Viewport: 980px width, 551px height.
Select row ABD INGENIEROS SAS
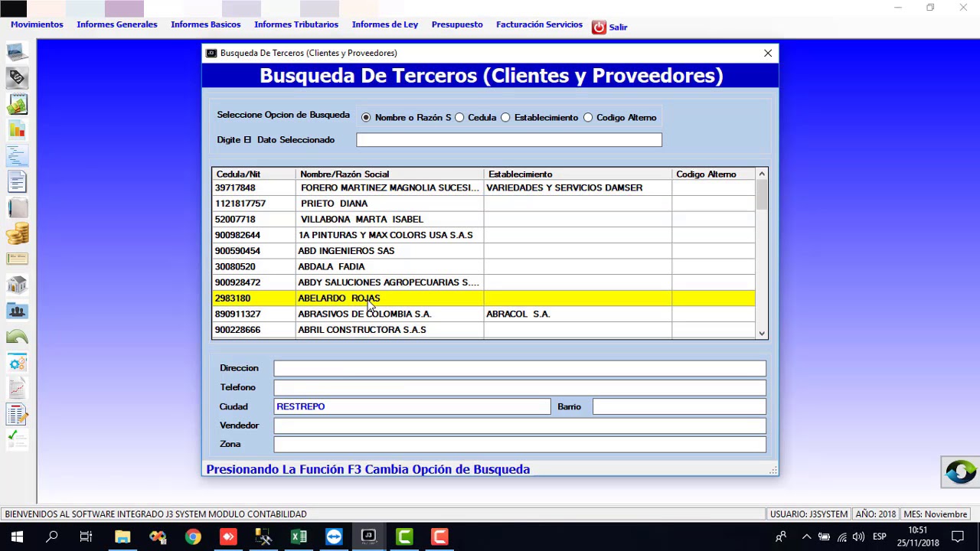coord(484,251)
